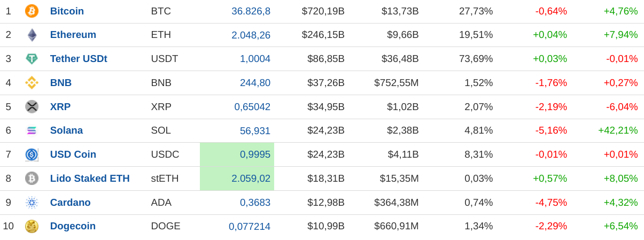Click the Dogecoin logo icon
Viewport: 644px width, 240px height.
click(32, 226)
